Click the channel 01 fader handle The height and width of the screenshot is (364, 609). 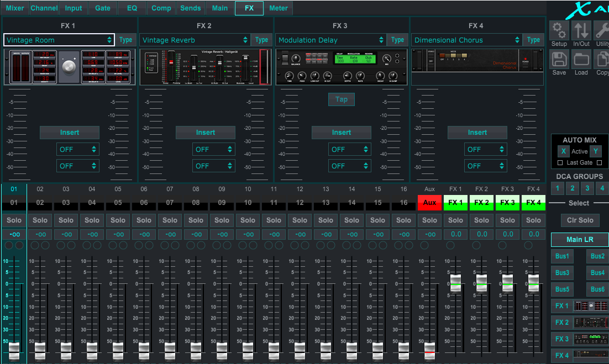coord(14,350)
